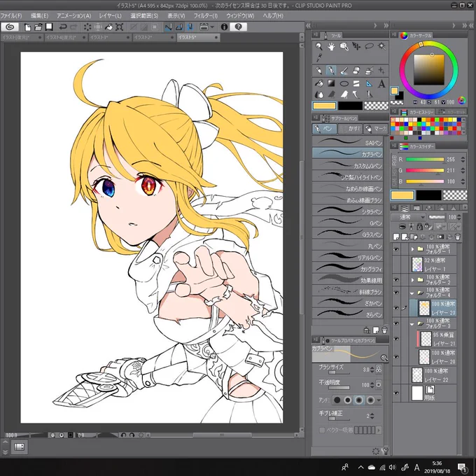Enable the ベクター吸着 checkbox

[x=322, y=430]
